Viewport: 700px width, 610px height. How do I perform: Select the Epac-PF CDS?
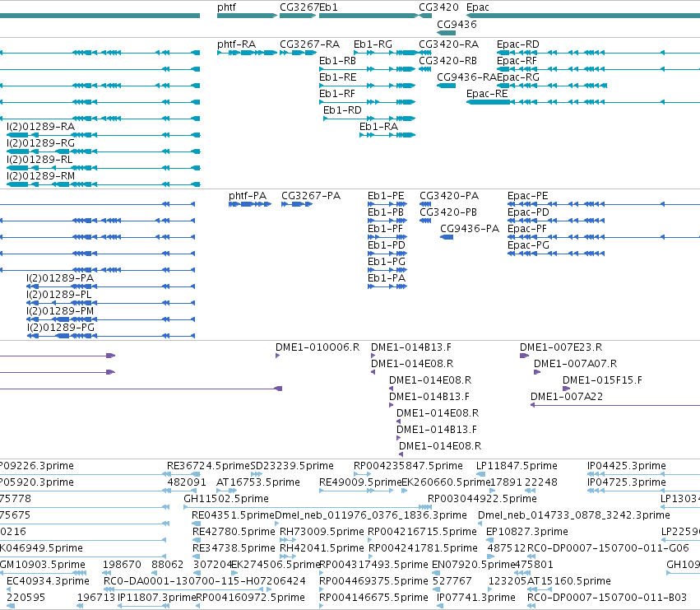pyautogui.click(x=604, y=237)
